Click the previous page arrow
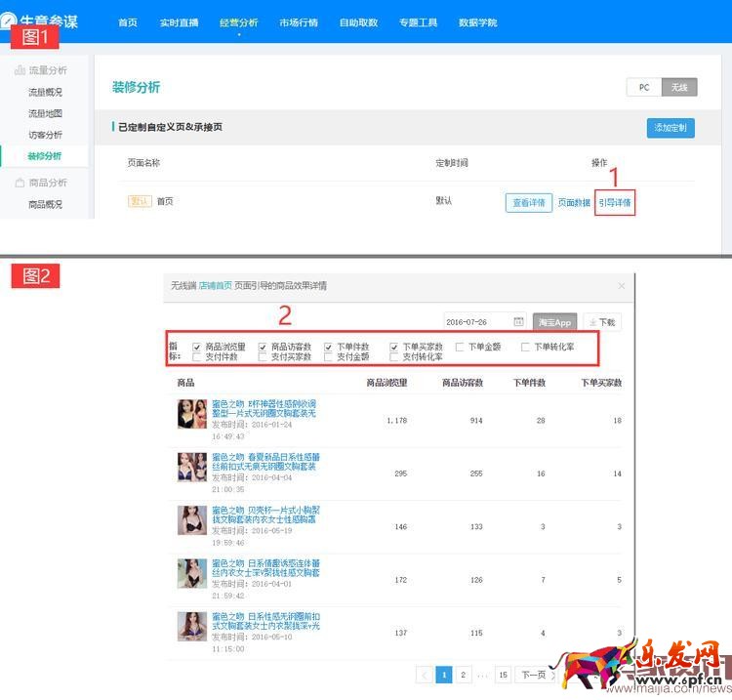The width and height of the screenshot is (732, 700). coord(425,675)
